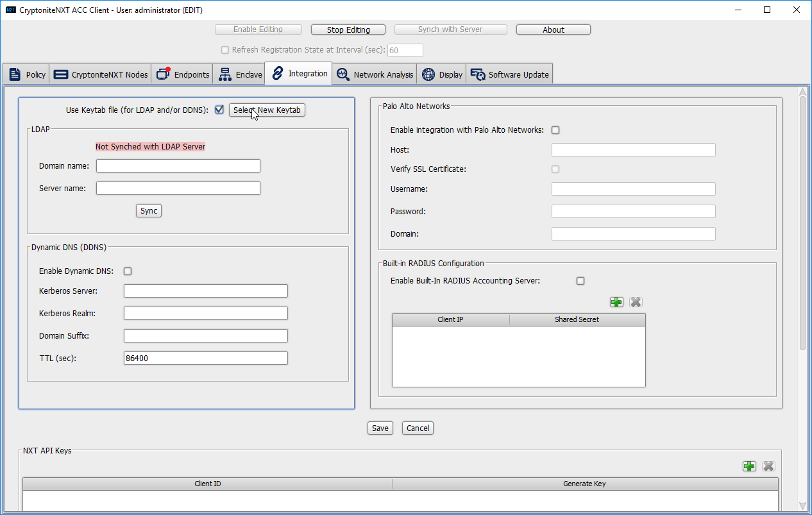Cancel the integration changes
The height and width of the screenshot is (515, 812).
tap(418, 428)
